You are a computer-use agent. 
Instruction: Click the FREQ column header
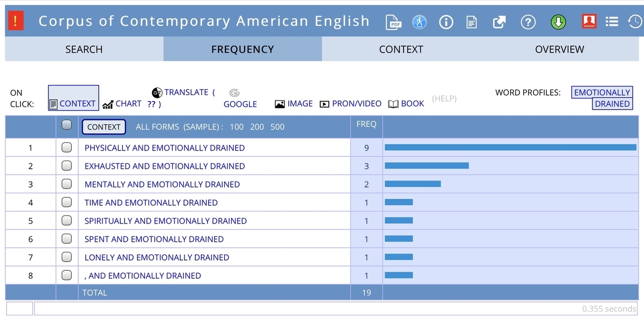pos(367,124)
